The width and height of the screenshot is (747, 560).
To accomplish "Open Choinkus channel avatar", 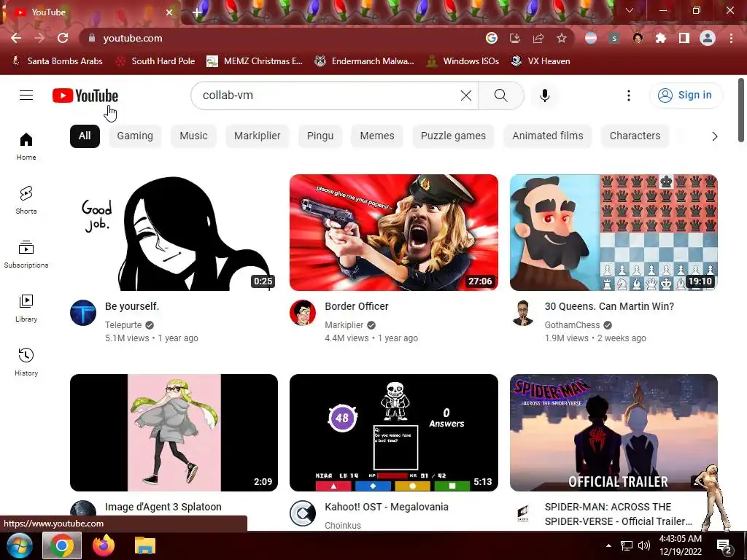I will point(303,513).
